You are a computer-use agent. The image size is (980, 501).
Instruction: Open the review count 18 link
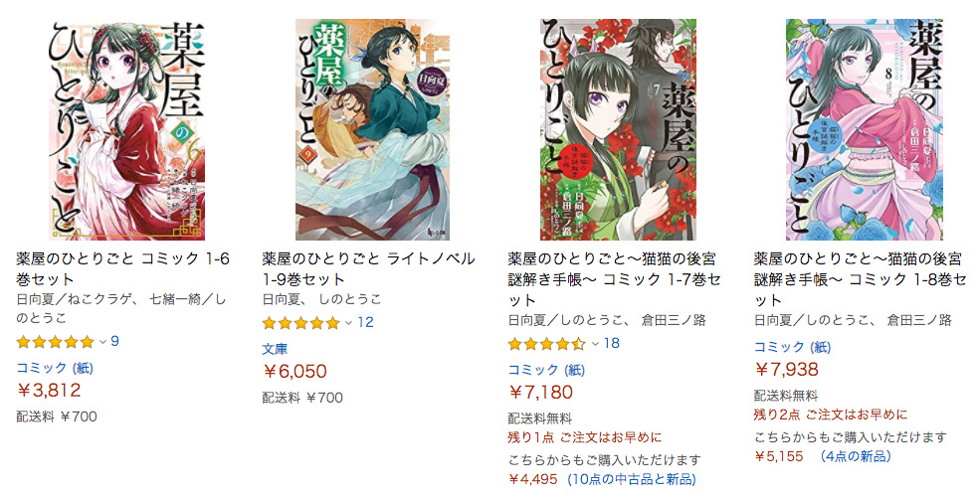pyautogui.click(x=612, y=344)
